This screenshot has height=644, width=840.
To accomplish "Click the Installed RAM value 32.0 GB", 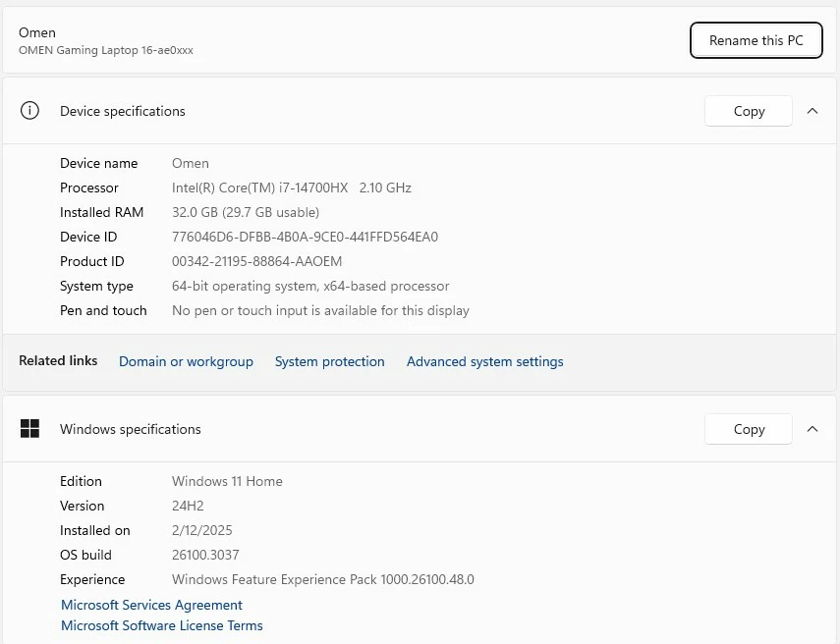I will [x=246, y=212].
